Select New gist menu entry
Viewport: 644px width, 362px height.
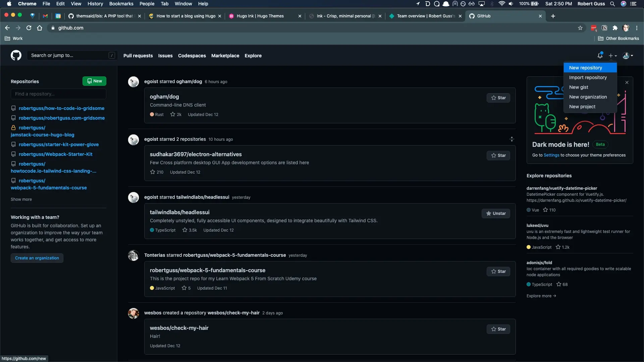(590, 87)
